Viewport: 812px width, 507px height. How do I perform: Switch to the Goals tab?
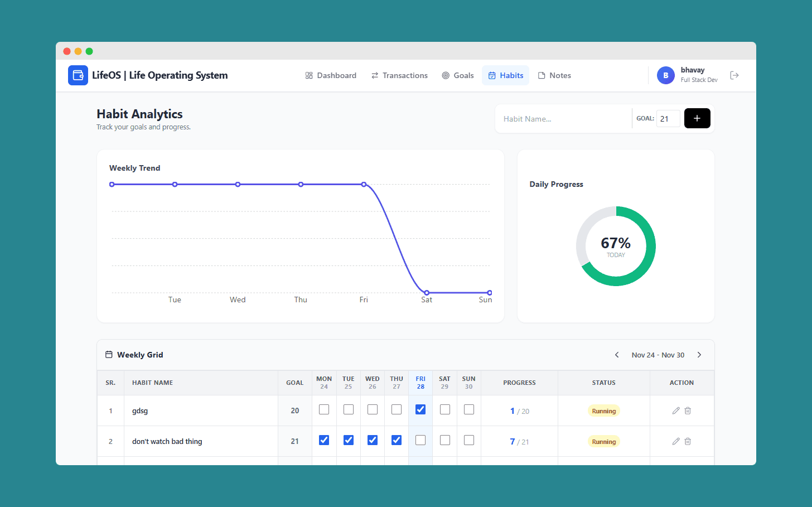(458, 75)
